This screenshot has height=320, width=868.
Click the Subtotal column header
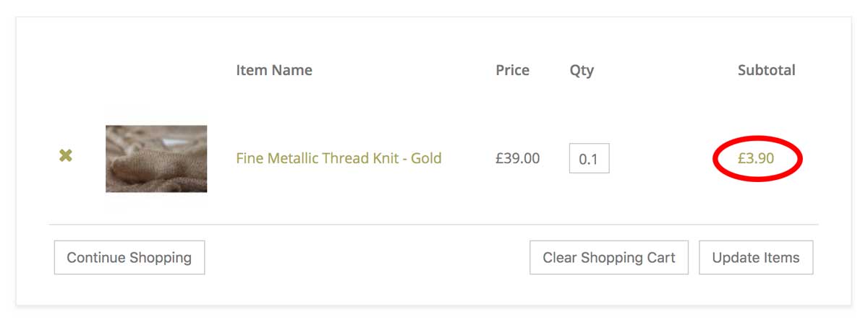[x=766, y=70]
